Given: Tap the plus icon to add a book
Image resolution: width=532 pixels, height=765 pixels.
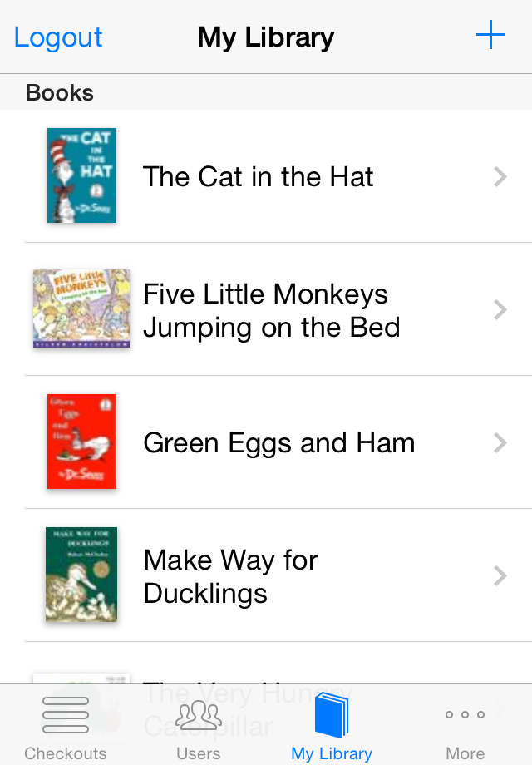Looking at the screenshot, I should pyautogui.click(x=490, y=36).
